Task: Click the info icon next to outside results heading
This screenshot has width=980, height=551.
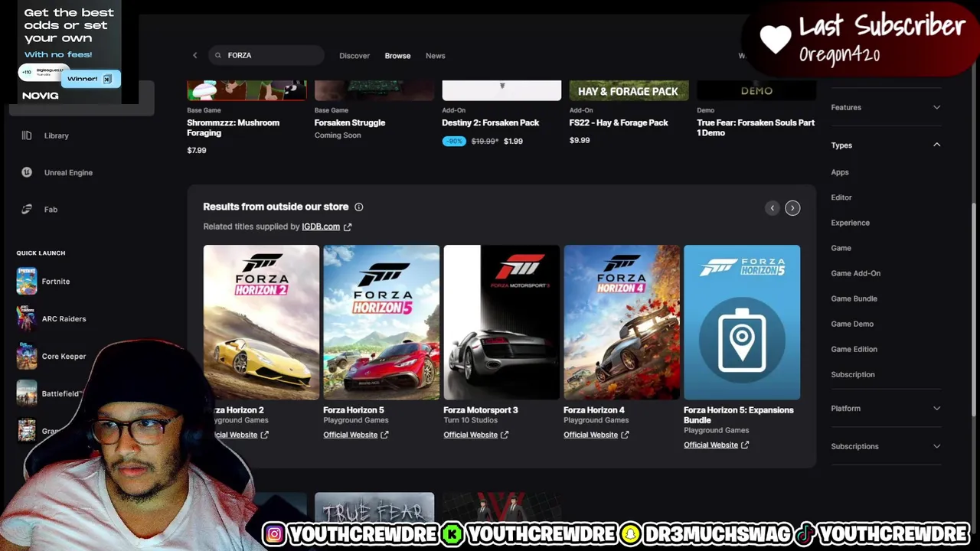Action: click(x=358, y=207)
